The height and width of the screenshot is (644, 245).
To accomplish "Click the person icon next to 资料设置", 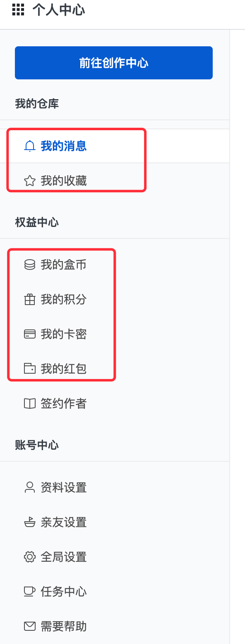I will tap(29, 488).
